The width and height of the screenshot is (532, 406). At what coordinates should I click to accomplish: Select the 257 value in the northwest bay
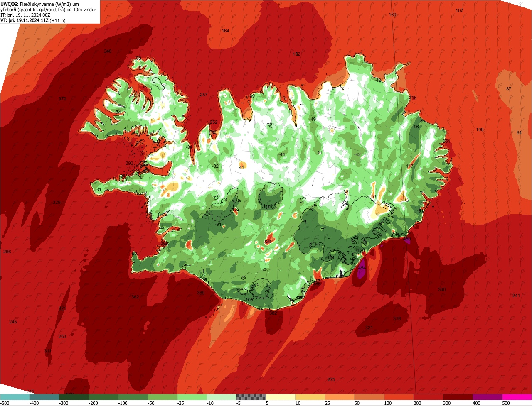pyautogui.click(x=204, y=95)
